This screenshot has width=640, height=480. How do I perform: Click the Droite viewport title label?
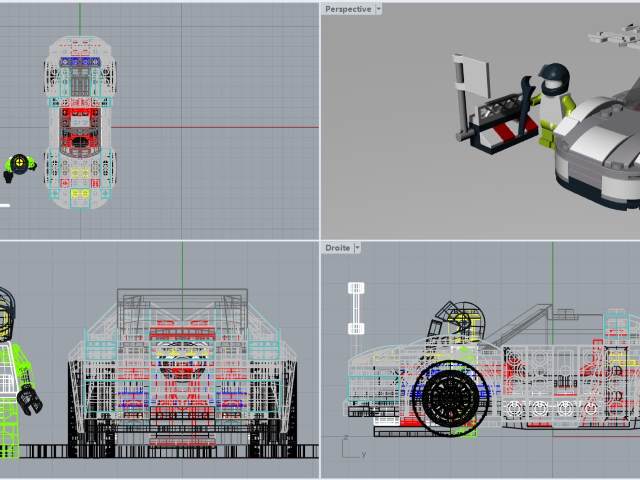tap(338, 248)
